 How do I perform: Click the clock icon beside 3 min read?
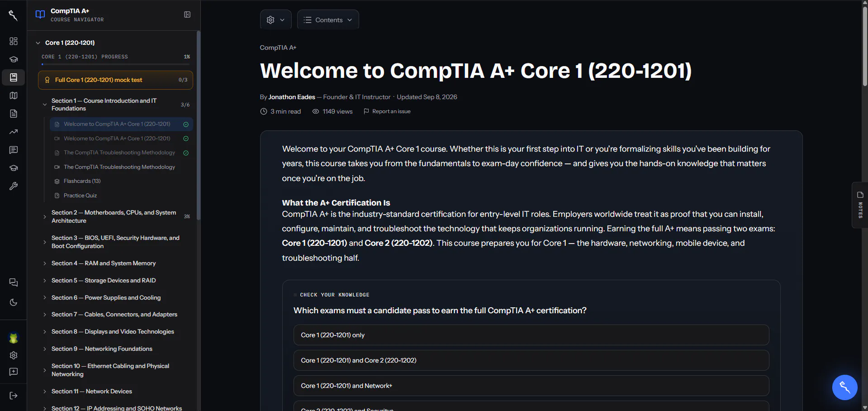264,111
